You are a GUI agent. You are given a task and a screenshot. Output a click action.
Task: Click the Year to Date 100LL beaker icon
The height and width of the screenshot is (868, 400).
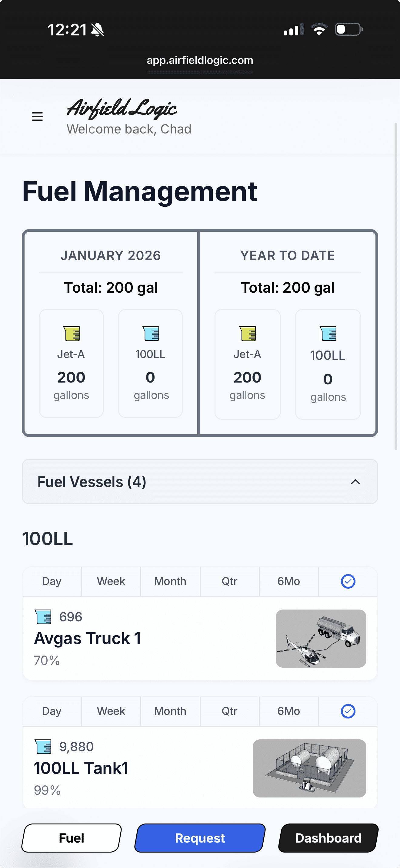pyautogui.click(x=328, y=333)
